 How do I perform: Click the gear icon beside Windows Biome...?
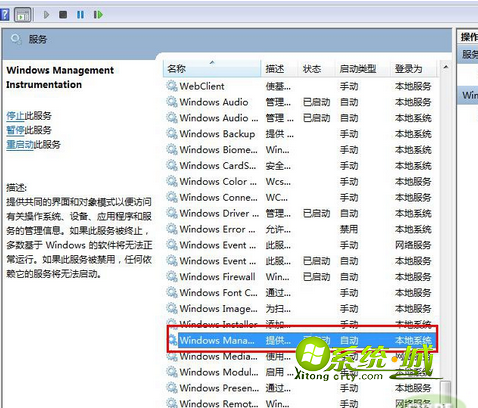pyautogui.click(x=172, y=150)
